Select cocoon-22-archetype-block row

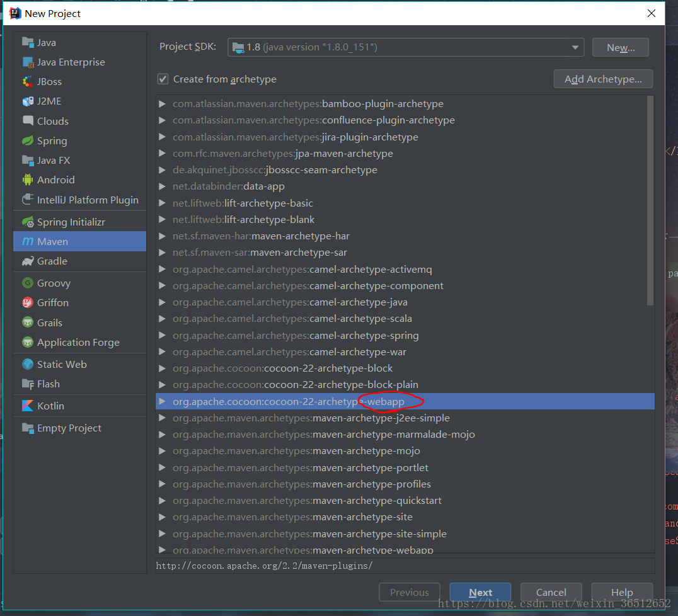405,368
